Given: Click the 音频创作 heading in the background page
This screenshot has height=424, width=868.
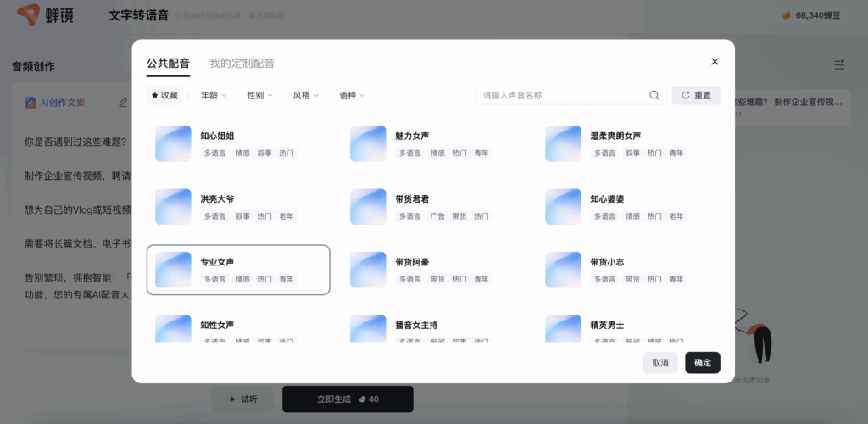Looking at the screenshot, I should [x=33, y=66].
